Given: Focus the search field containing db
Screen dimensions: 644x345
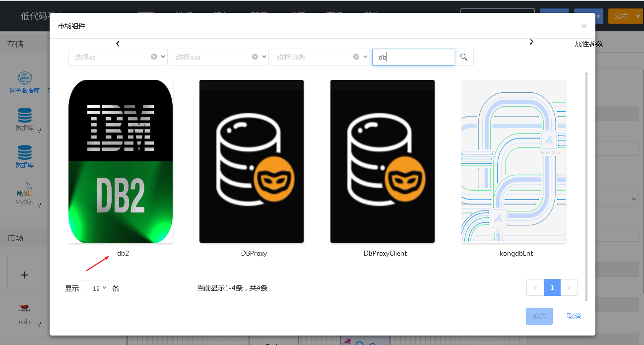Looking at the screenshot, I should [x=413, y=57].
